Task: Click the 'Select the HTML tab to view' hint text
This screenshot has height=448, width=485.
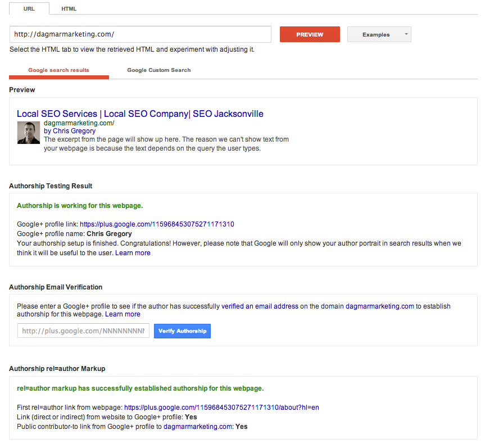Action: tap(132, 49)
